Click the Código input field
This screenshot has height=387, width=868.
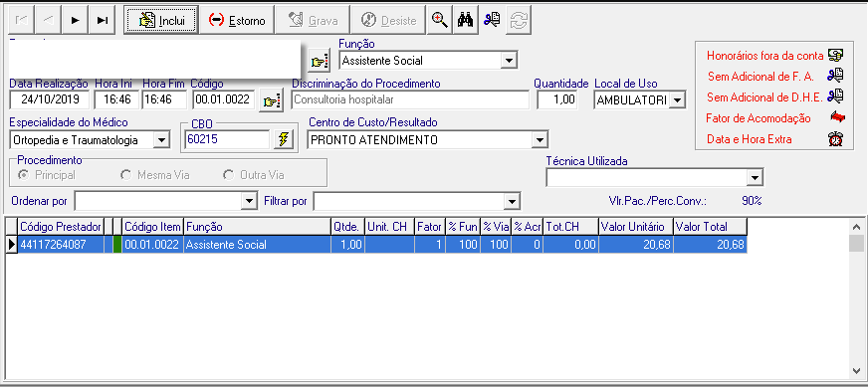pyautogui.click(x=224, y=100)
